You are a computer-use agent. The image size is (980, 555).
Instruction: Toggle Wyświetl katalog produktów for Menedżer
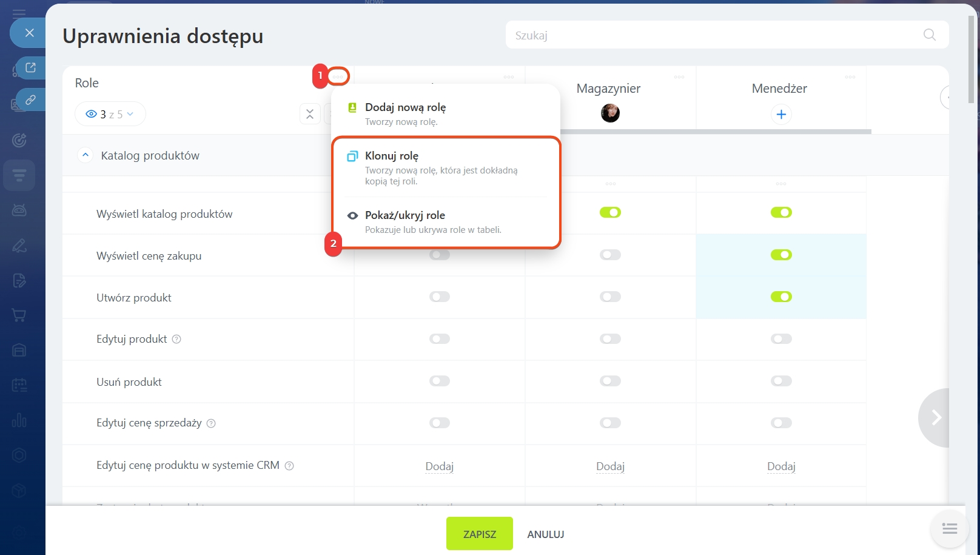[x=781, y=212]
